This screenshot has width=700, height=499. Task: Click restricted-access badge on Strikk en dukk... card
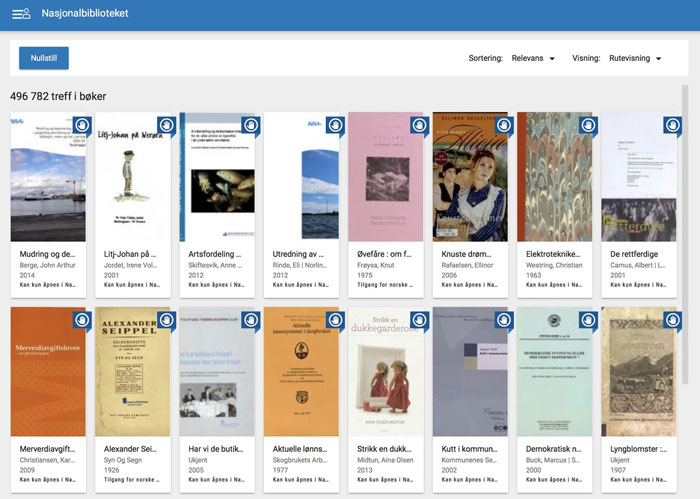point(420,321)
